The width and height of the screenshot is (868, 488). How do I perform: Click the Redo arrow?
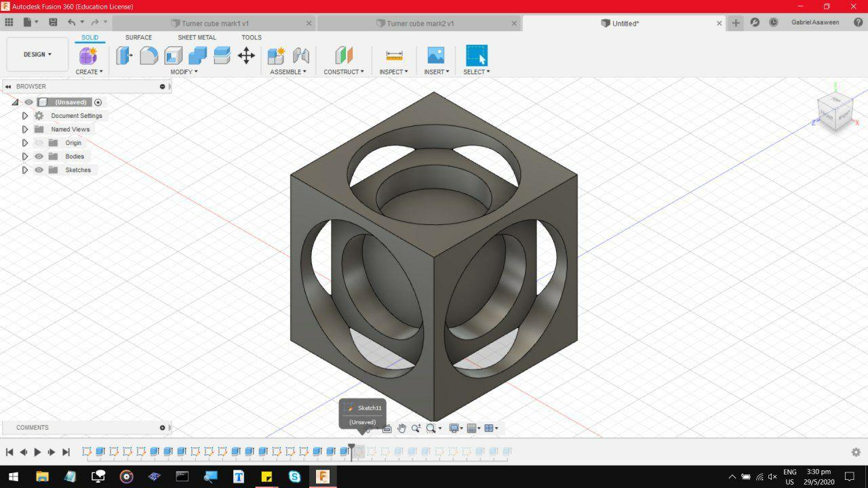[96, 22]
